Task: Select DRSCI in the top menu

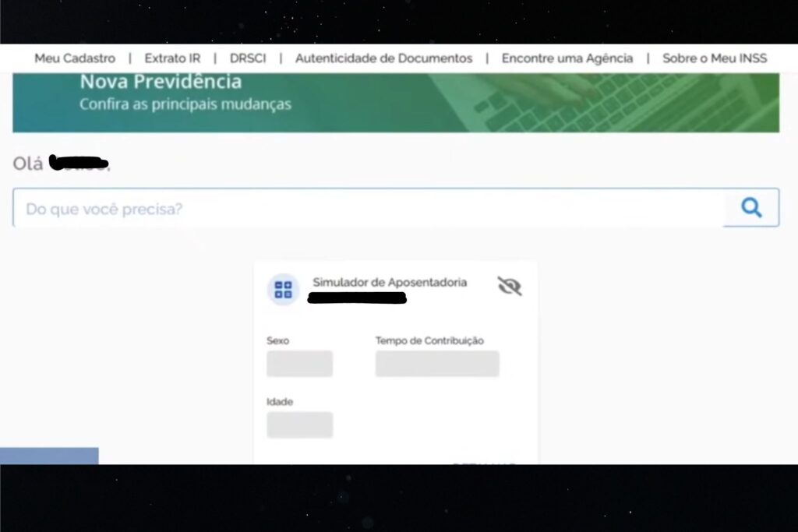Action: click(x=248, y=58)
